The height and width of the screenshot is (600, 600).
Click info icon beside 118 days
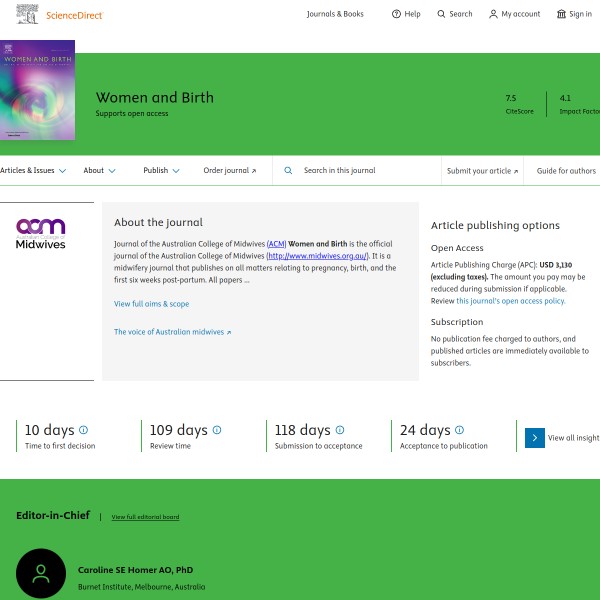point(340,430)
